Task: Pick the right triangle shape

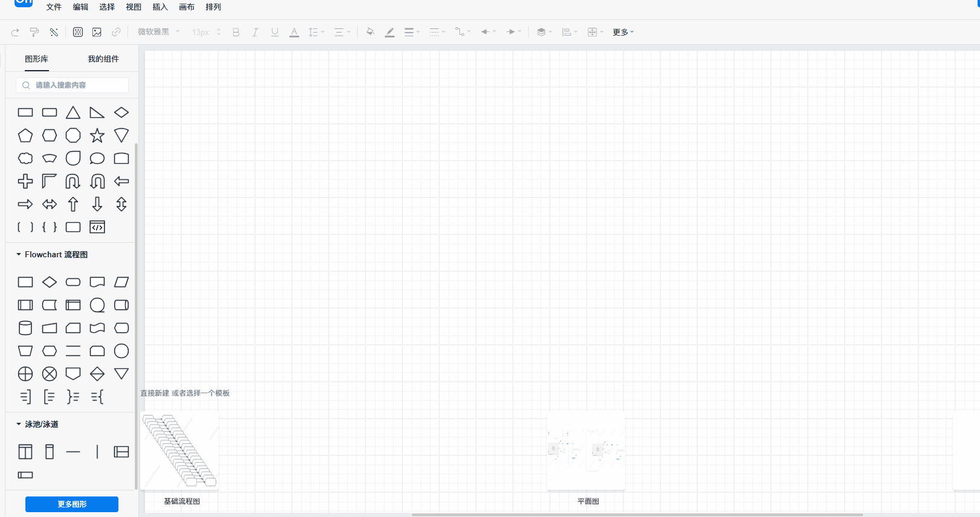Action: tap(97, 112)
